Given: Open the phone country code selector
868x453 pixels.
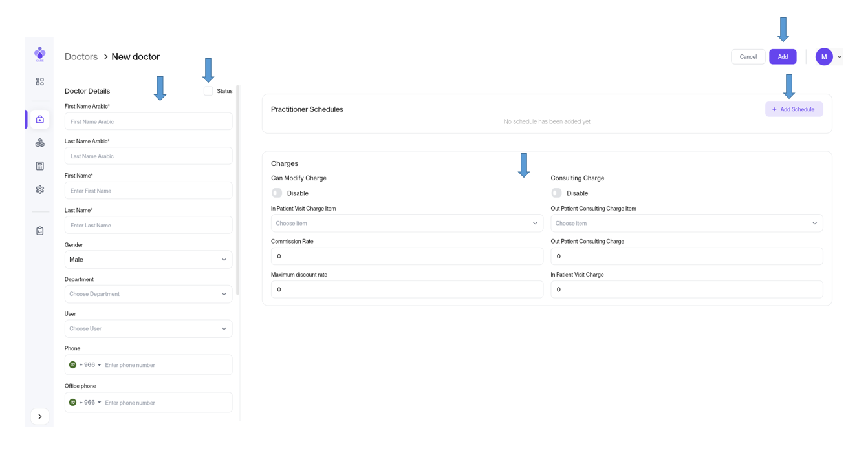Looking at the screenshot, I should point(86,365).
